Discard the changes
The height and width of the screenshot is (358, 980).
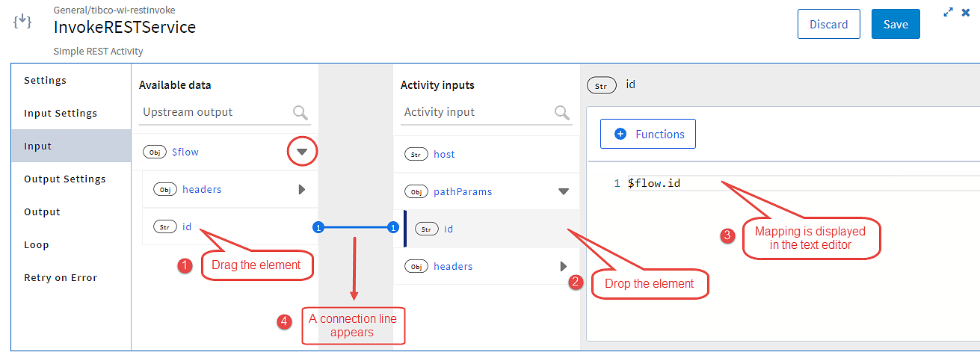click(829, 24)
